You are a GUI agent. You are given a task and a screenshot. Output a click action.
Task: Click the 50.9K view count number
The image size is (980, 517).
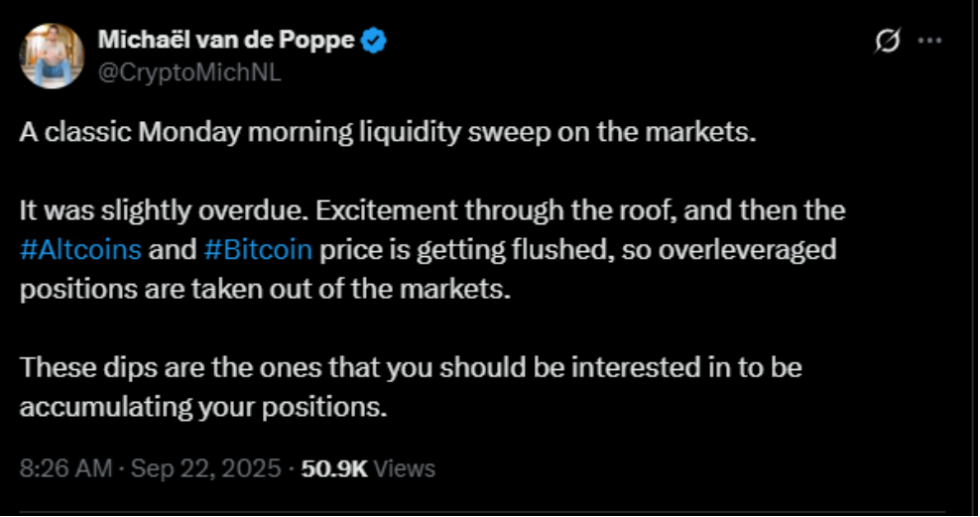click(x=334, y=468)
